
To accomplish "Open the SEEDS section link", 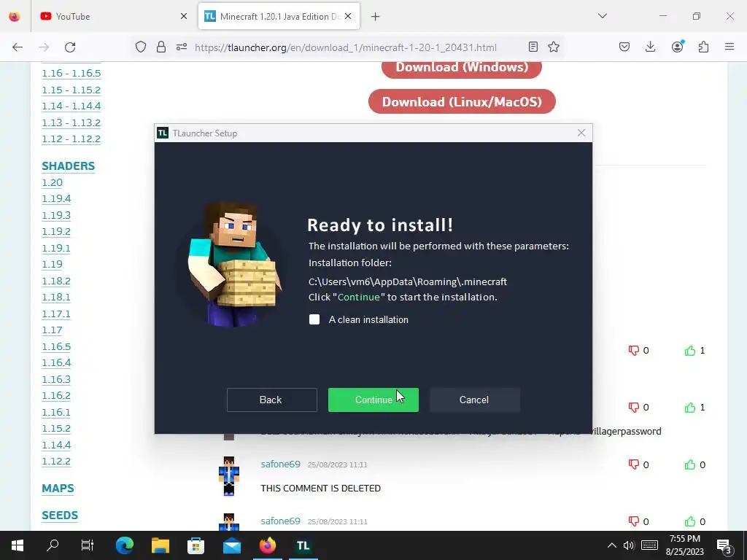I will pyautogui.click(x=60, y=516).
